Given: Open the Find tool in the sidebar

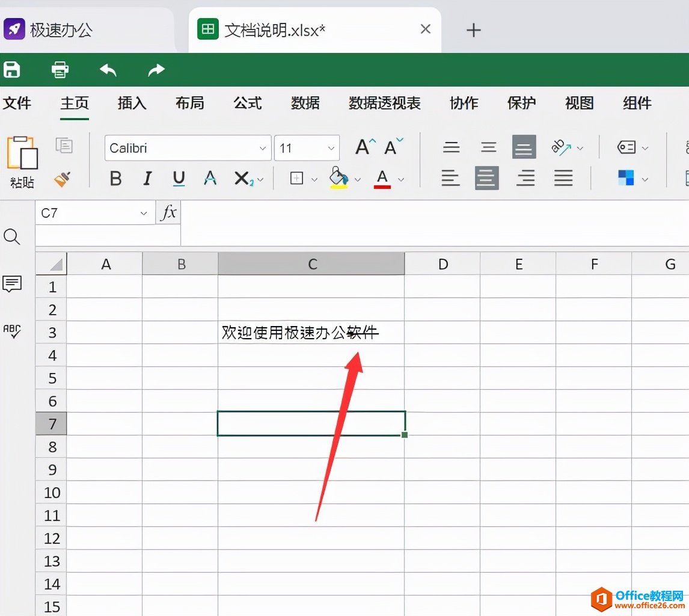Looking at the screenshot, I should click(13, 237).
